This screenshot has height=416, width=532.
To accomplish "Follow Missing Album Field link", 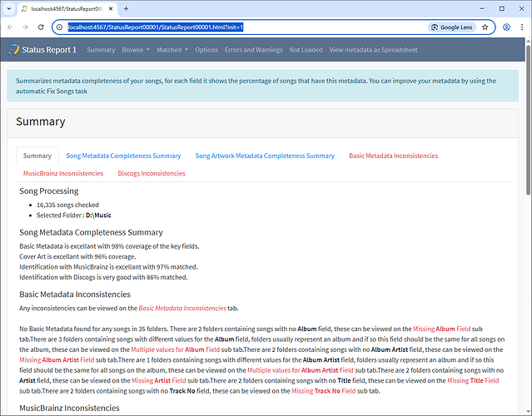I will click(442, 329).
